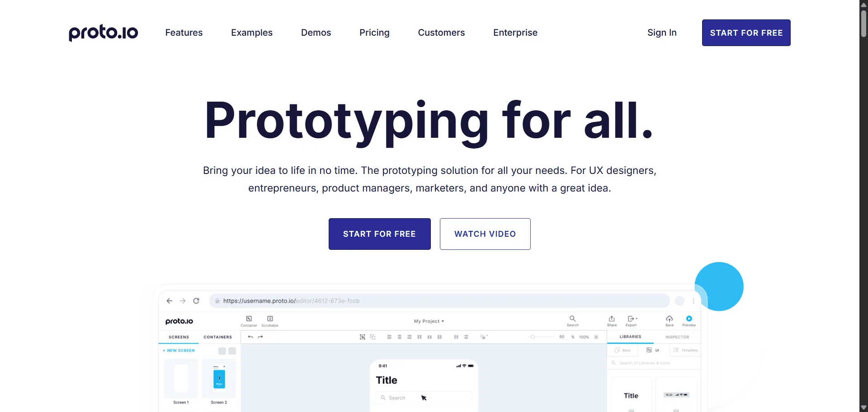Click the proto.io logo in header
This screenshot has height=412, width=868.
103,33
